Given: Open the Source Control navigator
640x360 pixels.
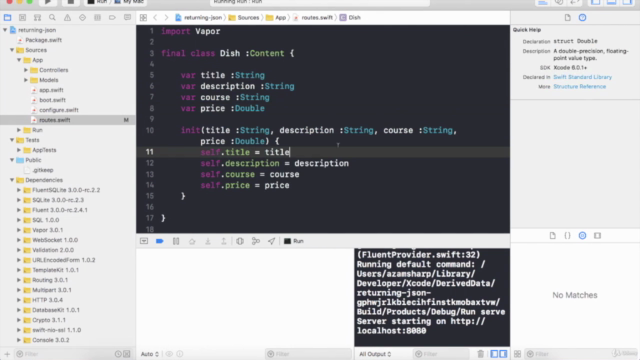Looking at the screenshot, I should coord(22,18).
